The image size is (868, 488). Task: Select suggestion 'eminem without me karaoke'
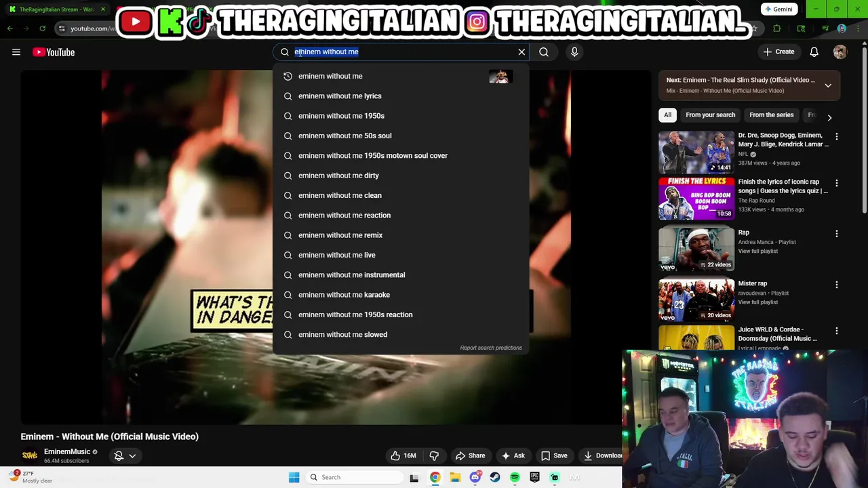coord(401,295)
